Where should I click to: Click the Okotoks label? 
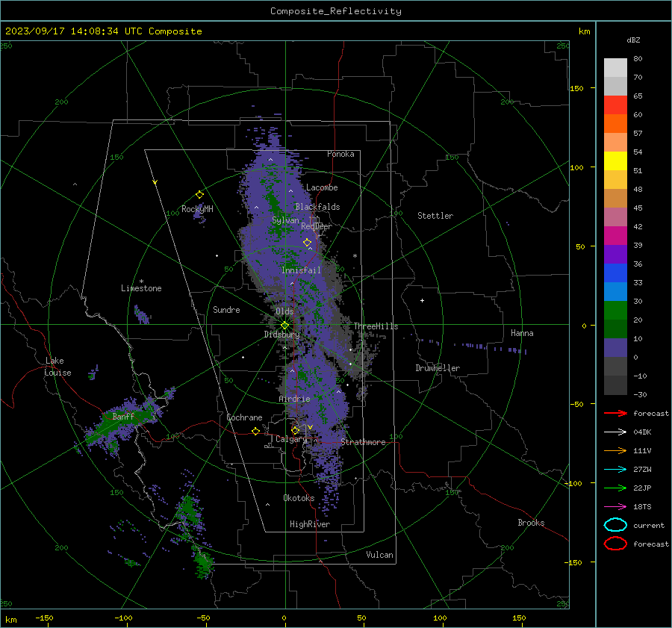pyautogui.click(x=299, y=498)
